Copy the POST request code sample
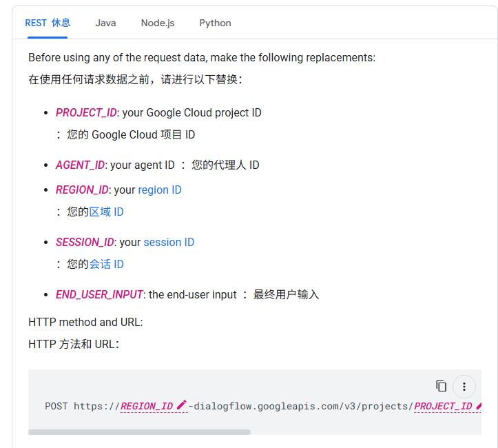This screenshot has height=448, width=498. click(x=441, y=387)
